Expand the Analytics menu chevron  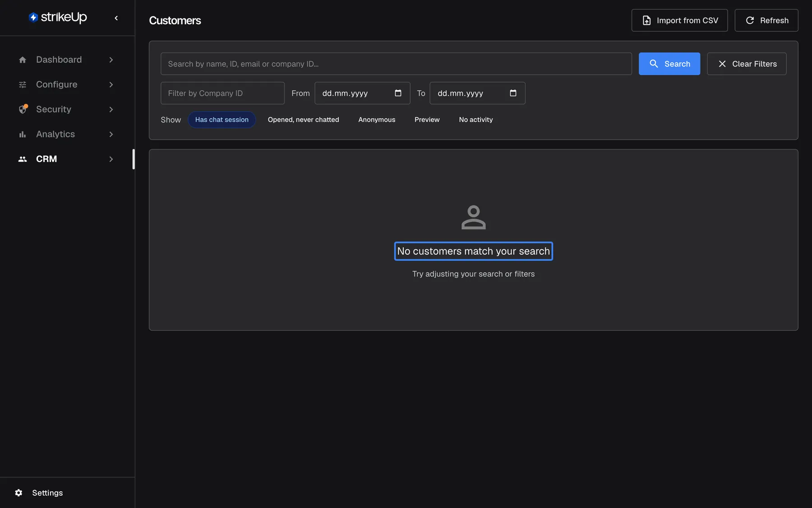tap(111, 134)
